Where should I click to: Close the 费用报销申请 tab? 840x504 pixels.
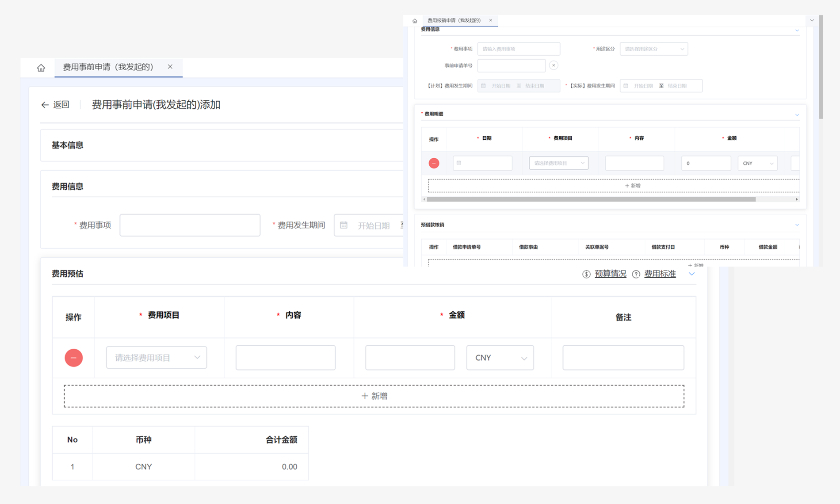click(x=490, y=20)
